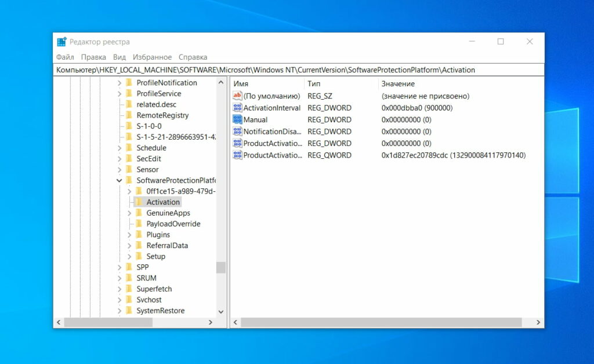The width and height of the screenshot is (594, 364).
Task: Select the NotificationDisabled value icon
Action: point(237,132)
